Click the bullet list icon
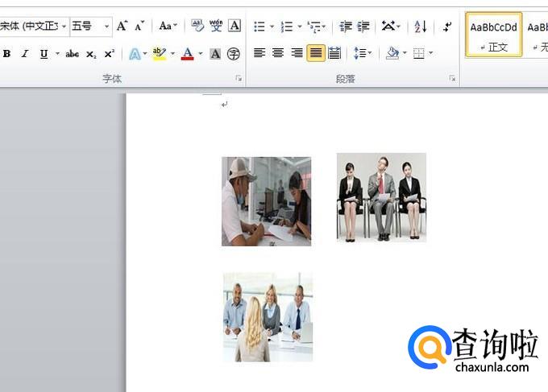548x392 pixels. [x=259, y=27]
